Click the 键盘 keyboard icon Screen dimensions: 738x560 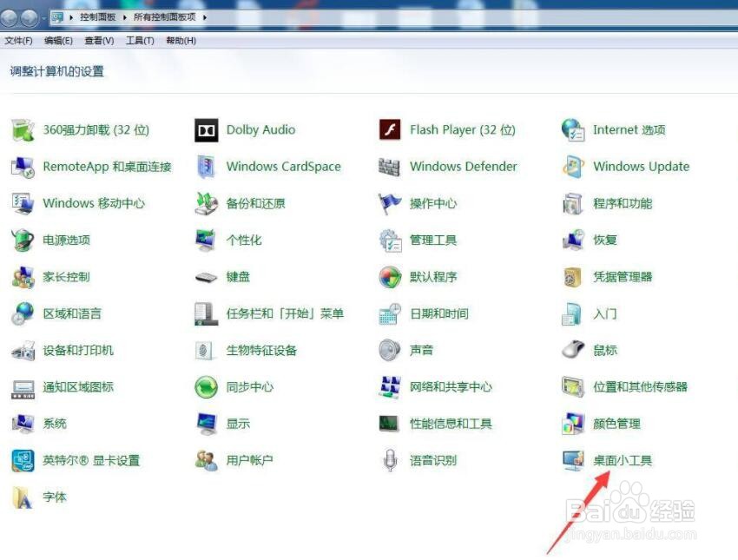click(206, 277)
